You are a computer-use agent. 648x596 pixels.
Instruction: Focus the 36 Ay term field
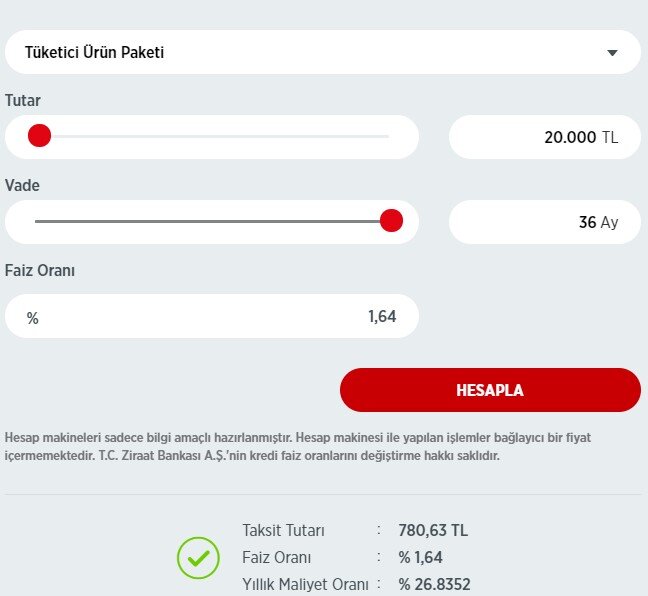(545, 222)
